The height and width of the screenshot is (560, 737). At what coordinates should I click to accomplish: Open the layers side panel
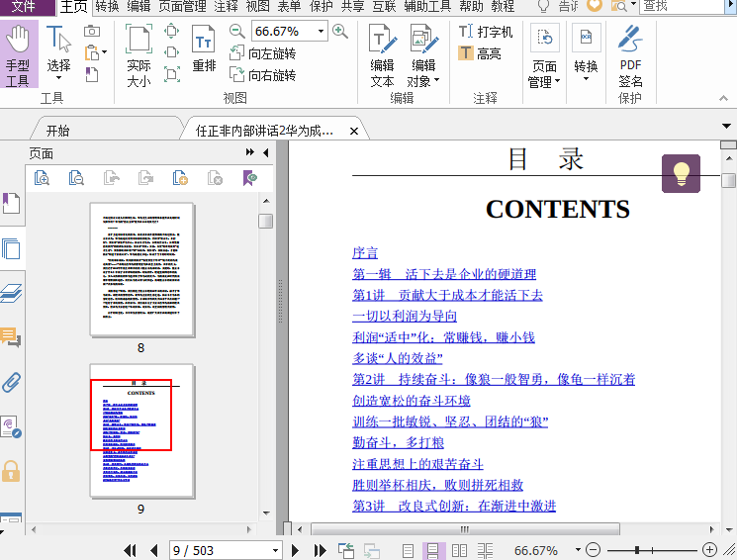click(x=11, y=294)
